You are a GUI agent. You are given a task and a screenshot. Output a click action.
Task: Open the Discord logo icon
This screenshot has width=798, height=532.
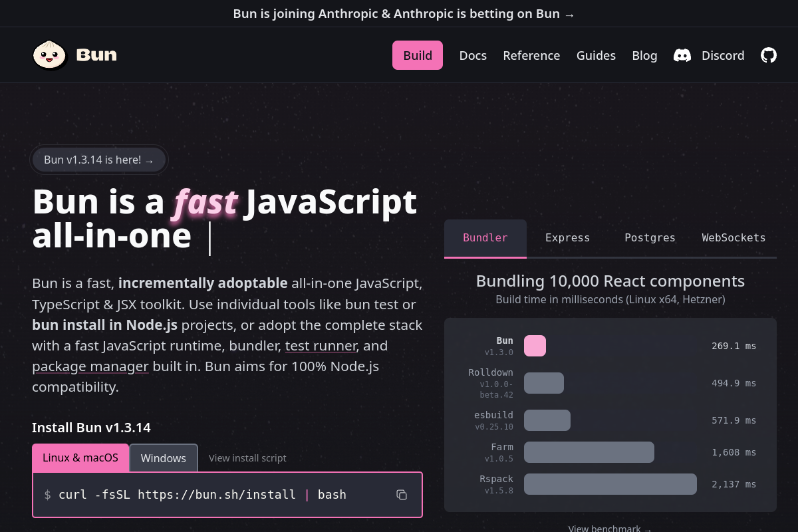[682, 55]
